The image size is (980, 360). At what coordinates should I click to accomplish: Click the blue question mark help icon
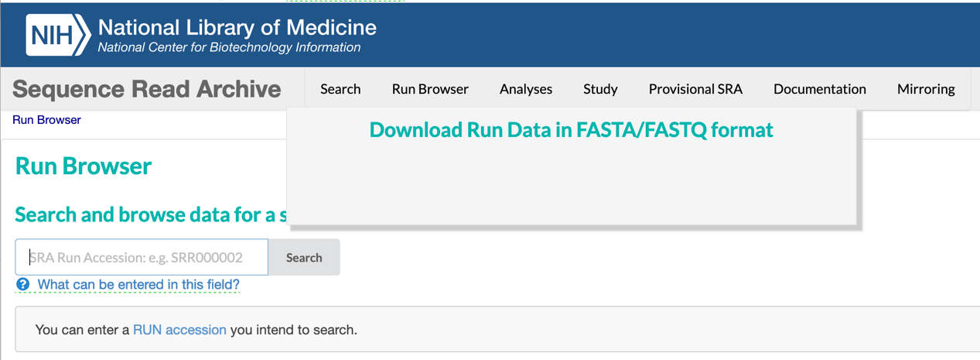(x=23, y=285)
